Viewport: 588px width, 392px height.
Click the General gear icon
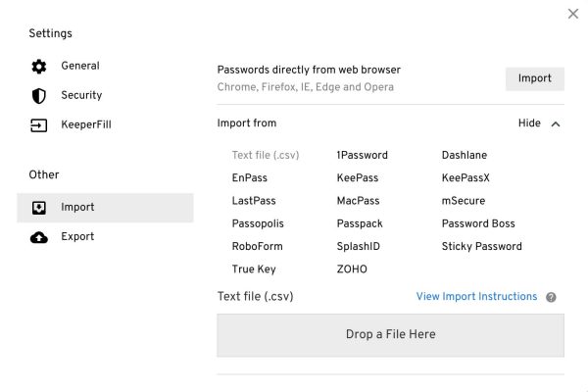tap(38, 67)
